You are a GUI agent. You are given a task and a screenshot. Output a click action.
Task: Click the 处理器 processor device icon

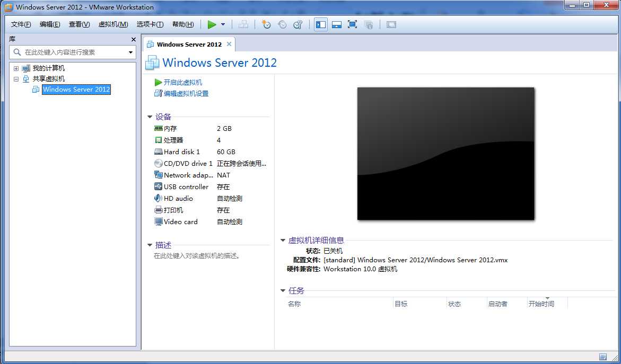click(159, 140)
